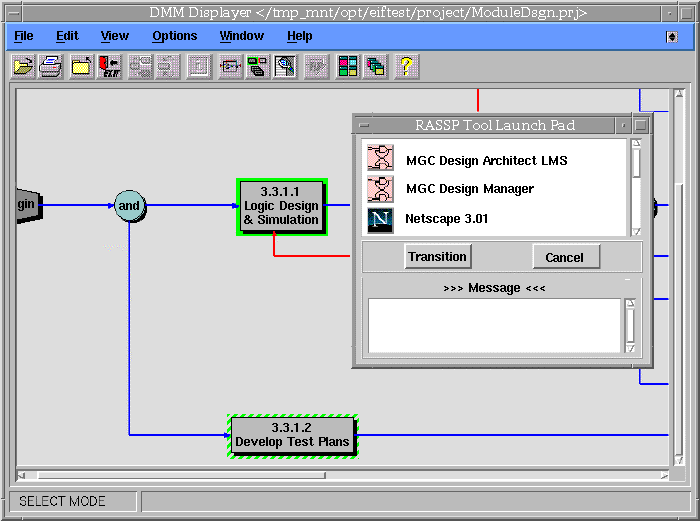Viewport: 700px width, 521px height.
Task: Click the Exit door toolbar icon
Action: click(110, 67)
